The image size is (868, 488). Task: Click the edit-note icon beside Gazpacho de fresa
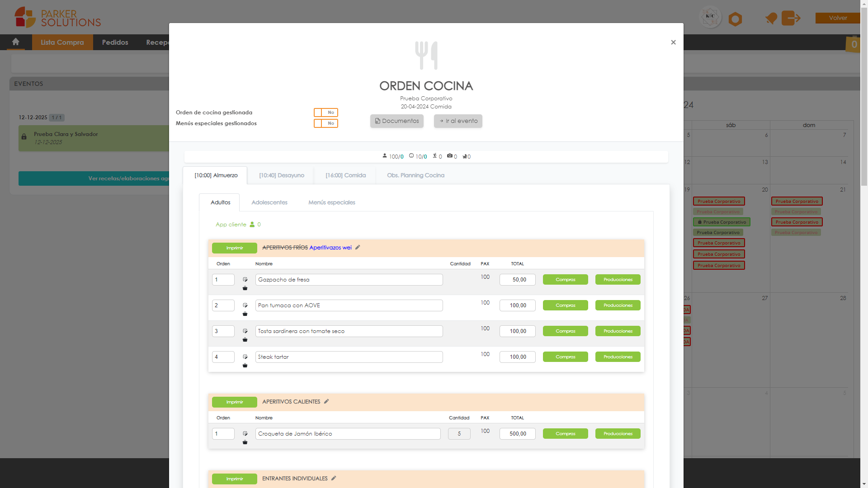pos(245,280)
